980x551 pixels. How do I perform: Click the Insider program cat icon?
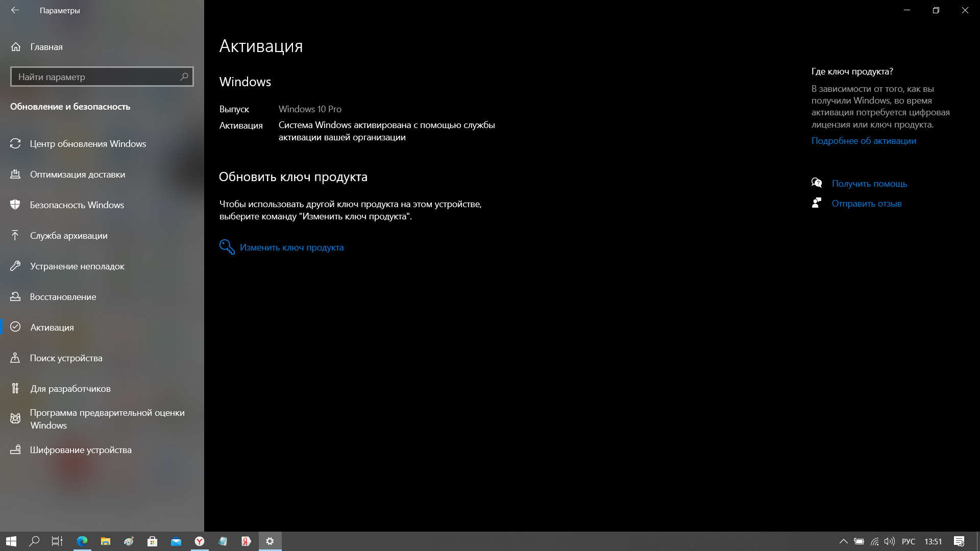click(15, 419)
